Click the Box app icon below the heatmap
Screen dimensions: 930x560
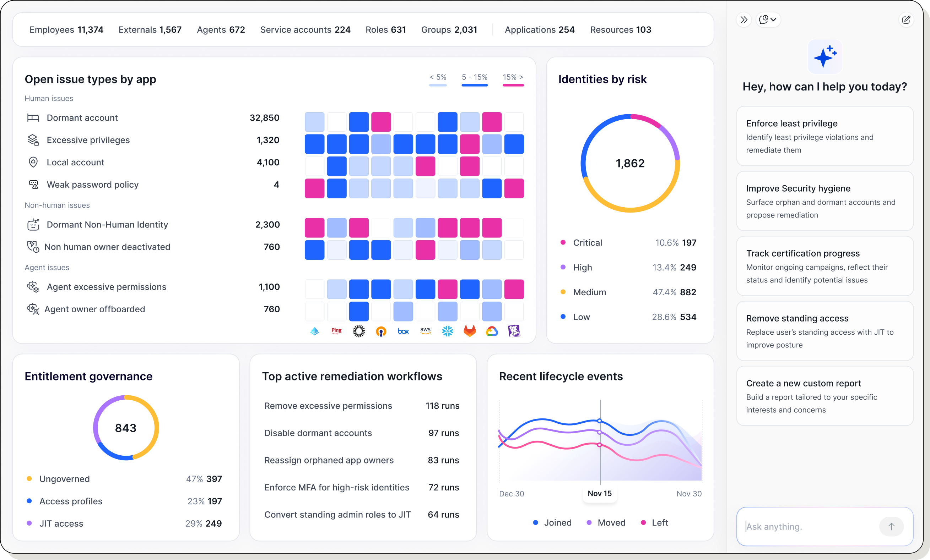tap(403, 331)
